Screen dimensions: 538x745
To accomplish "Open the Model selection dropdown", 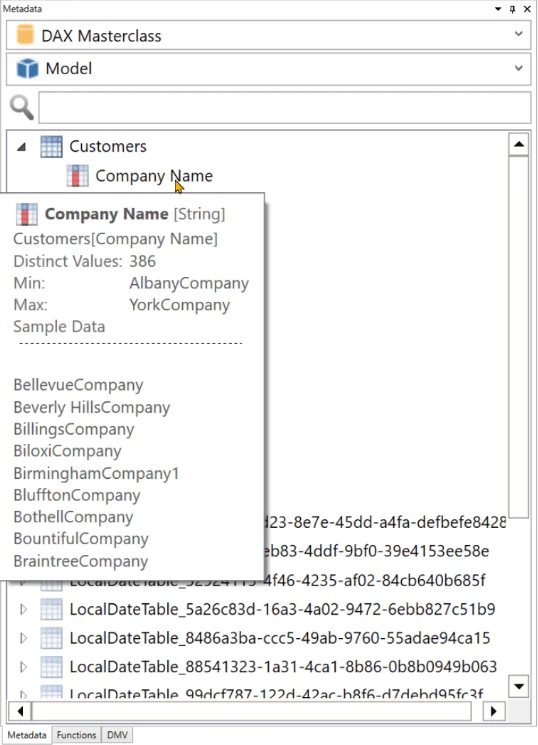I will 519,68.
